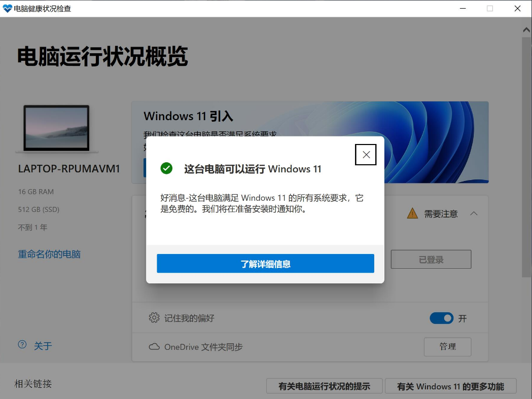Click 了解详细信息 in the dialog
Image resolution: width=532 pixels, height=399 pixels.
(x=265, y=263)
